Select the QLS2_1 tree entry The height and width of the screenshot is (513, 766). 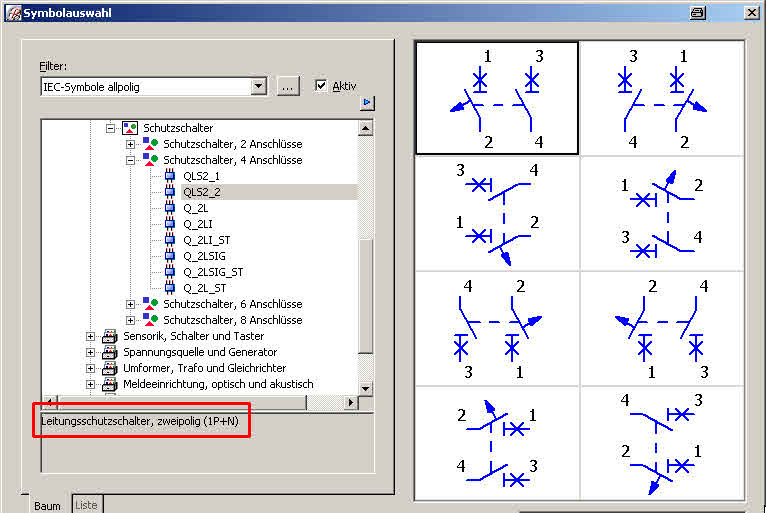point(201,176)
